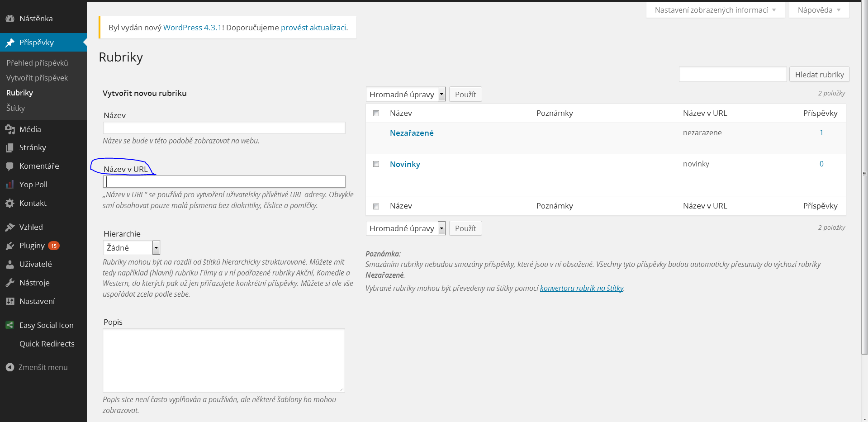Expand Nastavení zobrazených informací panel
The width and height of the screenshot is (868, 422).
tap(715, 10)
